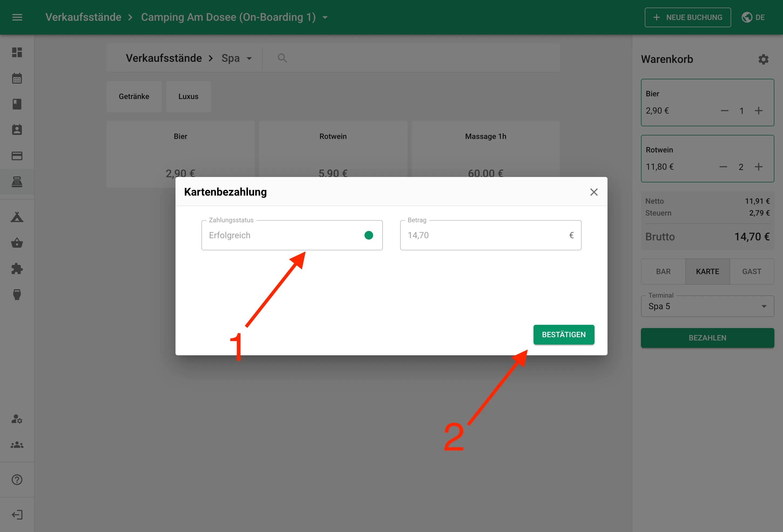Image resolution: width=783 pixels, height=532 pixels.
Task: Click the search magnifier icon
Action: (x=282, y=58)
